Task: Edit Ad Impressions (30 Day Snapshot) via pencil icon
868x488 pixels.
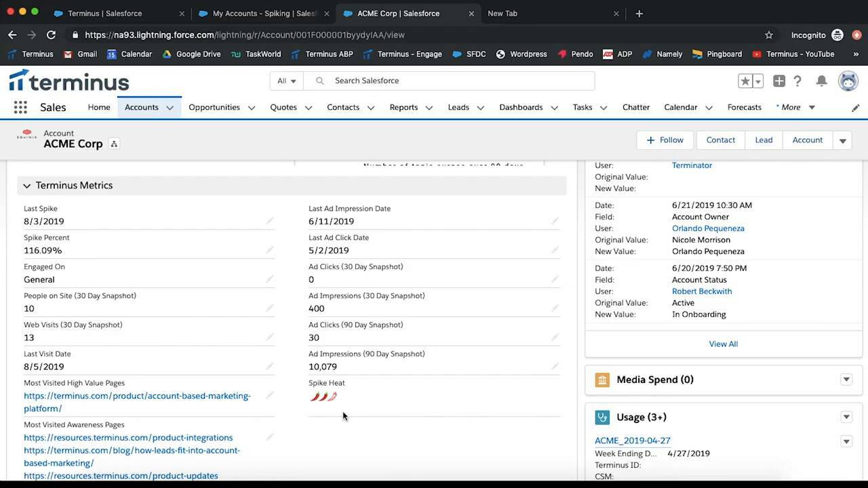Action: pyautogui.click(x=555, y=308)
